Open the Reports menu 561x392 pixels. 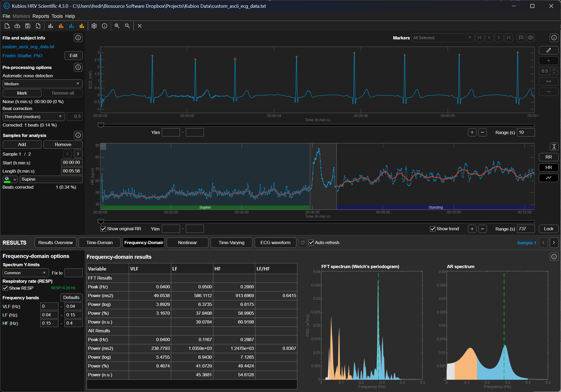(x=41, y=16)
